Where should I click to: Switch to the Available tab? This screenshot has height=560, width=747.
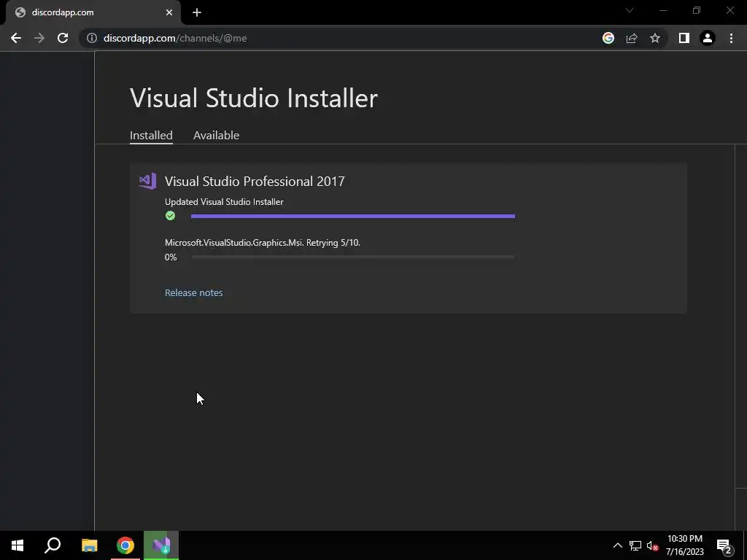pos(216,135)
